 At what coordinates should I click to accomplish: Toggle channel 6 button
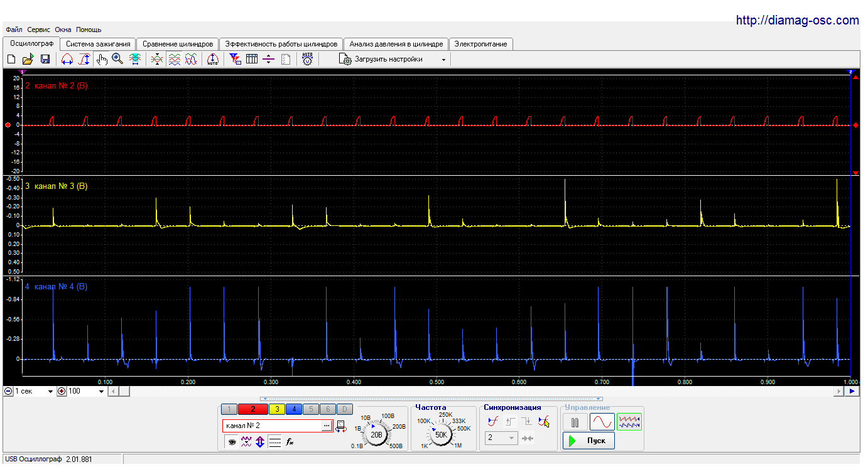[327, 409]
